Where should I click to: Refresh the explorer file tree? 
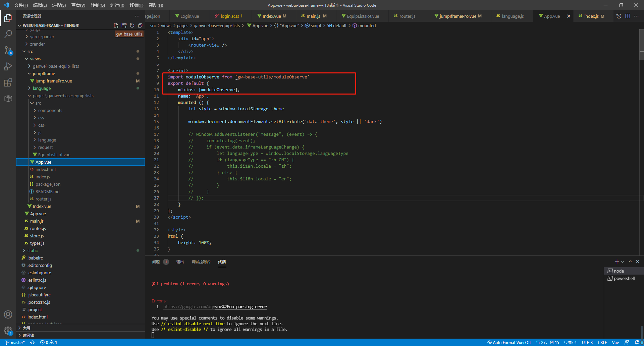132,25
